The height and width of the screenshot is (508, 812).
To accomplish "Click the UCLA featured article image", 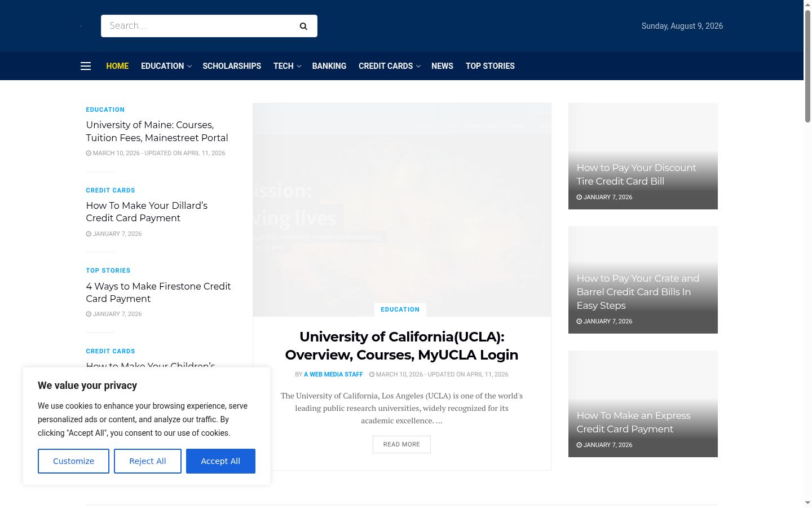I will pos(402,209).
